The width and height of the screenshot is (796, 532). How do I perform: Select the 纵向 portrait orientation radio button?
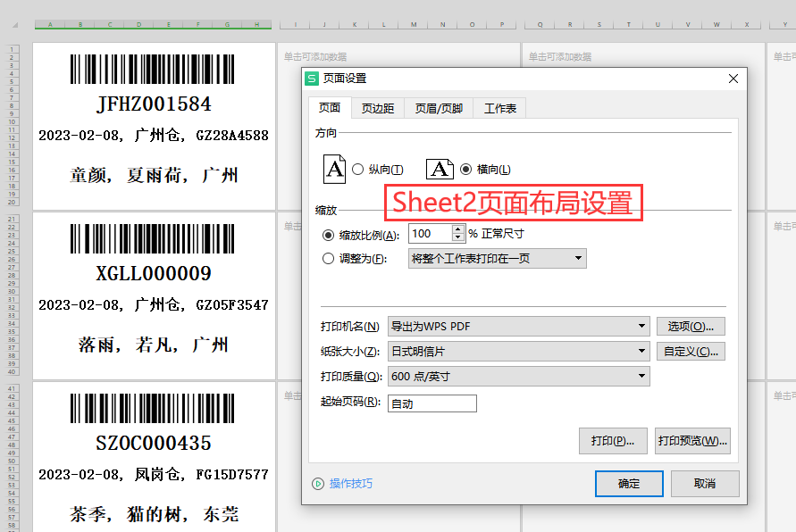coord(358,170)
